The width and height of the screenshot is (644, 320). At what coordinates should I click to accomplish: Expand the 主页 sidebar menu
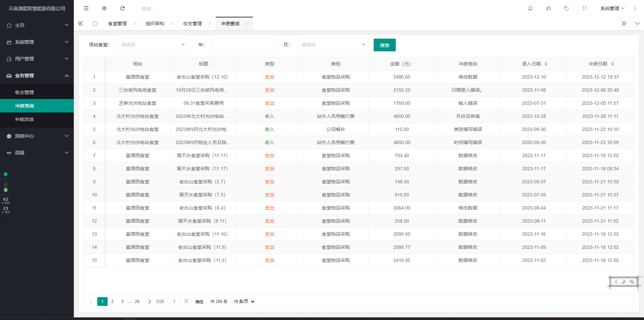point(37,25)
